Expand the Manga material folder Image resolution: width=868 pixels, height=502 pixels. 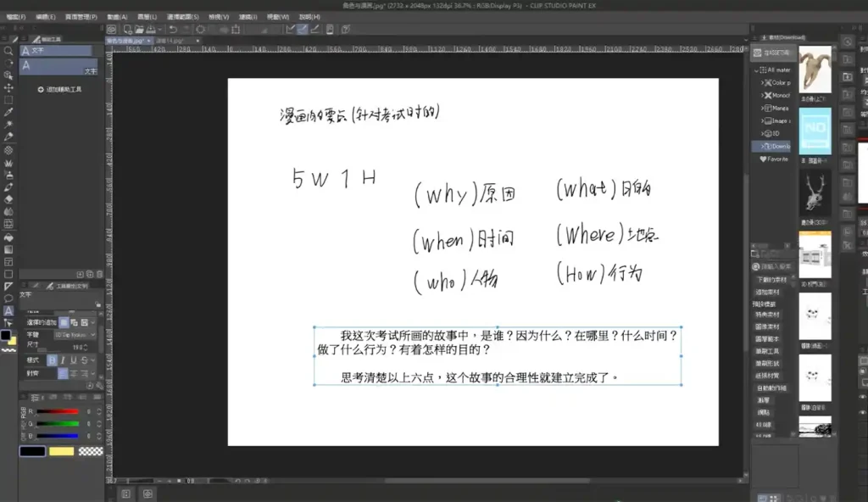[x=763, y=108]
